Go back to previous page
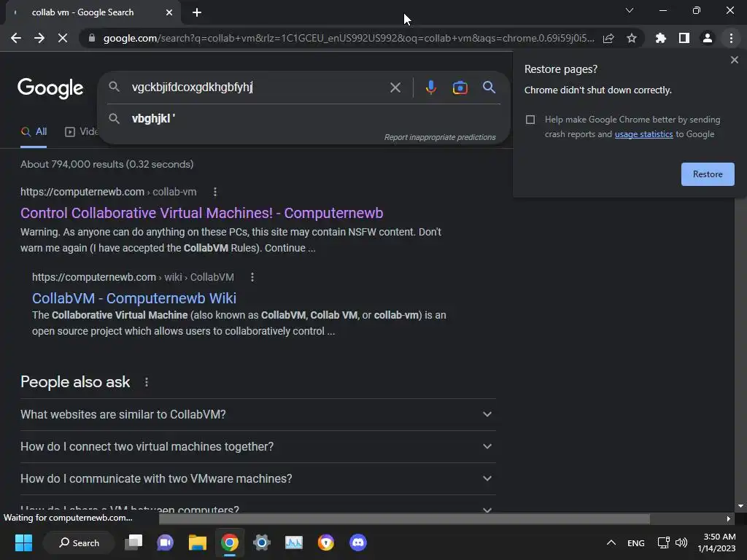 point(16,38)
